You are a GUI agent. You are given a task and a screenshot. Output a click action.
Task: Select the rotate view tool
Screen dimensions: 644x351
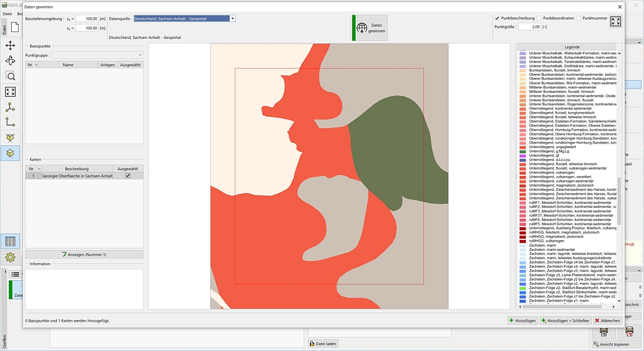tap(10, 61)
